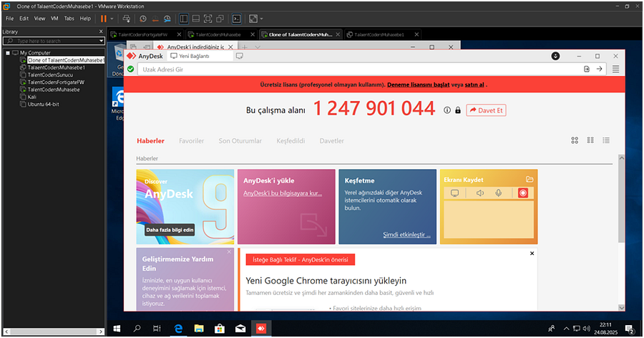Switch to small tiles view icon

(x=590, y=140)
